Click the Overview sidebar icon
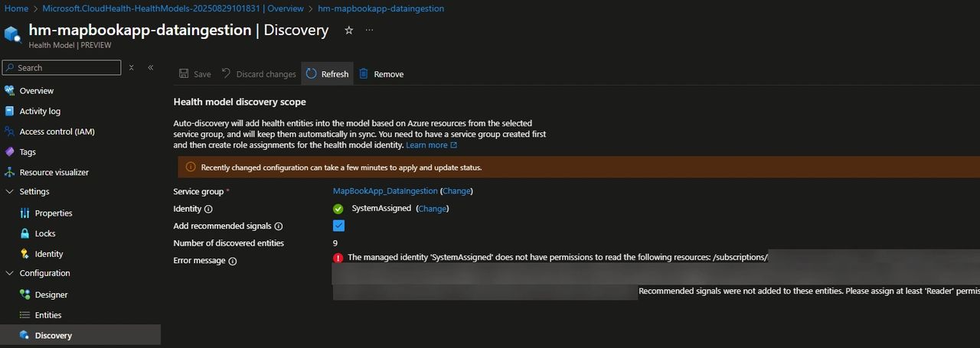The height and width of the screenshot is (348, 980). tap(10, 90)
